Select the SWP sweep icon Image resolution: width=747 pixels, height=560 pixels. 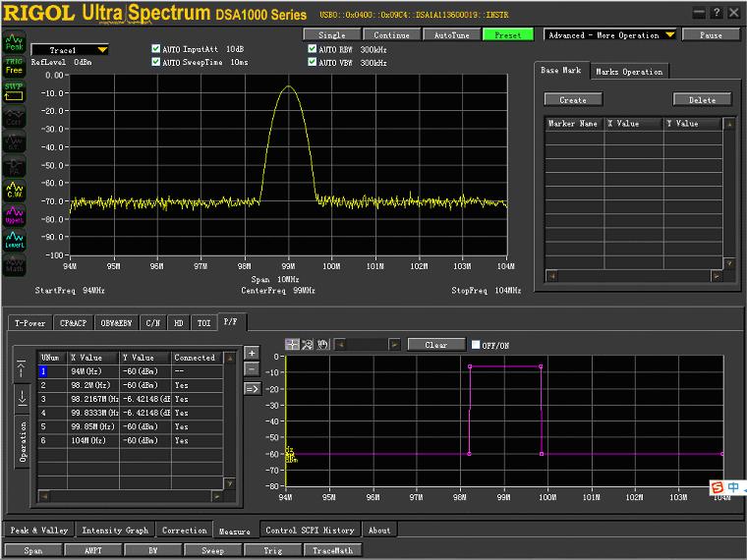click(14, 89)
